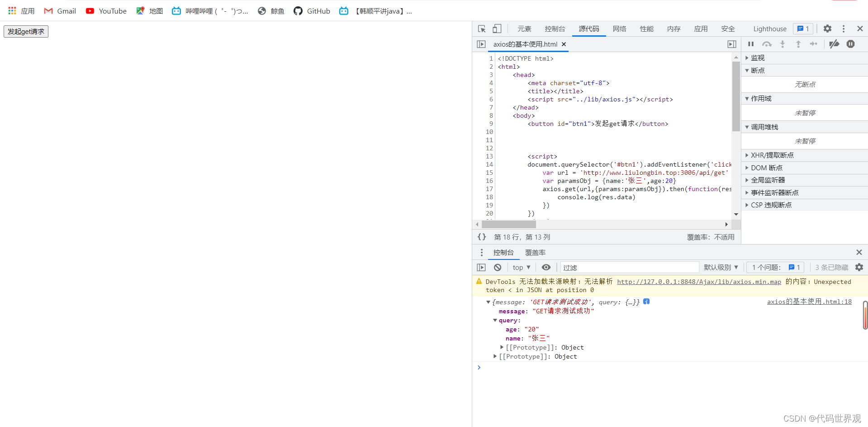868x427 pixels.
Task: Click the 发起get请求 button
Action: click(26, 31)
